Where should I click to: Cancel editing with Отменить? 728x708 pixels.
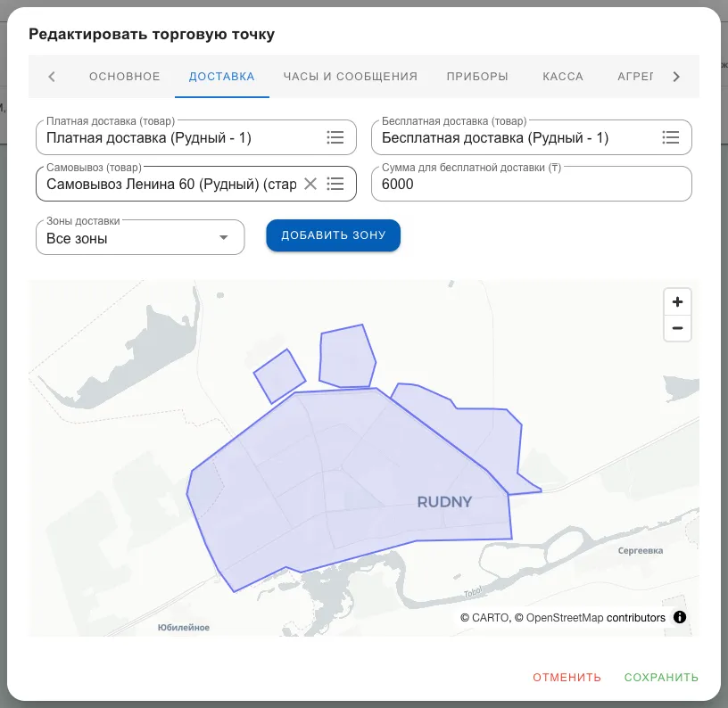(x=567, y=678)
